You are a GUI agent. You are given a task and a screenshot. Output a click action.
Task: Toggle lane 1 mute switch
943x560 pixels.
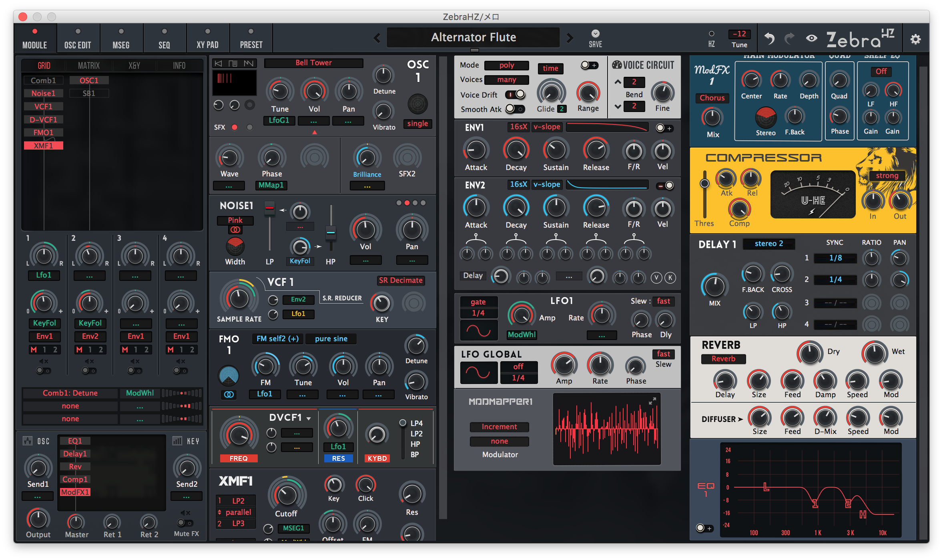(x=43, y=371)
